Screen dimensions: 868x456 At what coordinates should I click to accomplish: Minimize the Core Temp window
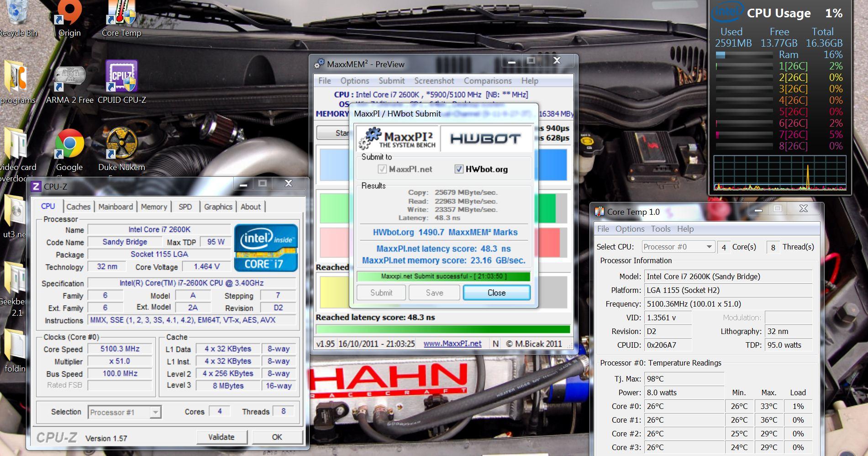click(x=758, y=209)
